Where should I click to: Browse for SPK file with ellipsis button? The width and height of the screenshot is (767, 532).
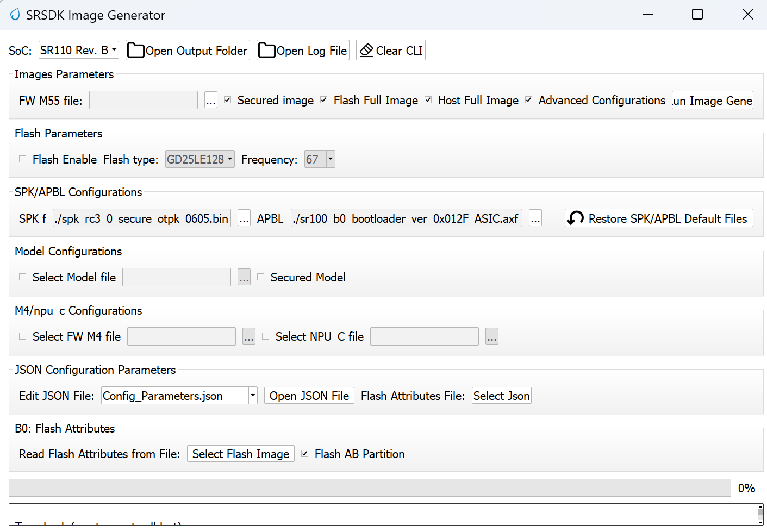[x=244, y=218]
